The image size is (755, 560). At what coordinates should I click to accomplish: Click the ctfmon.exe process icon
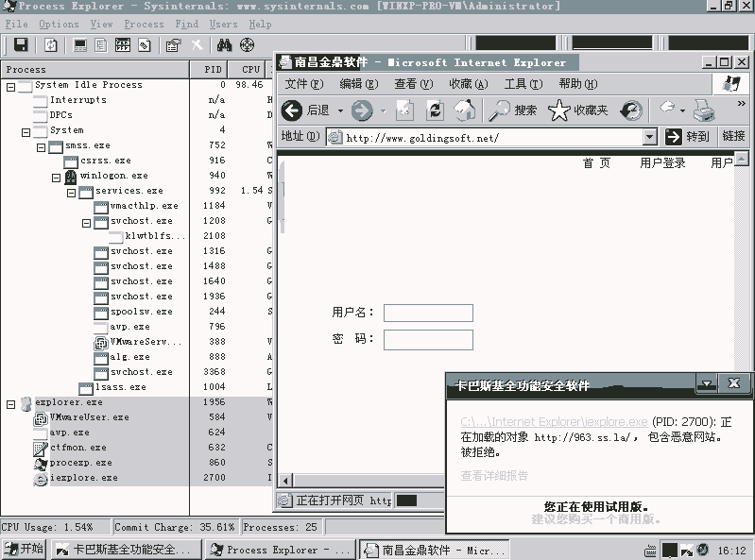coord(41,449)
